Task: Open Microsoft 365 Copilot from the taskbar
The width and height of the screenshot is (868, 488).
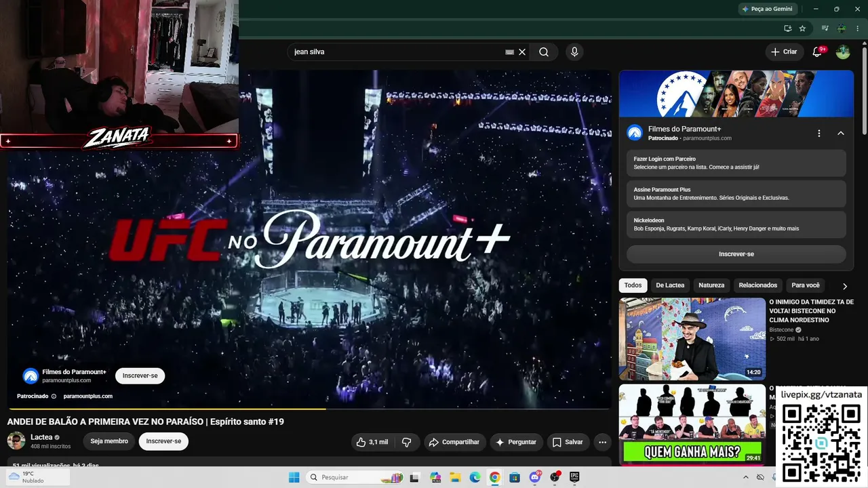Action: coord(435,477)
